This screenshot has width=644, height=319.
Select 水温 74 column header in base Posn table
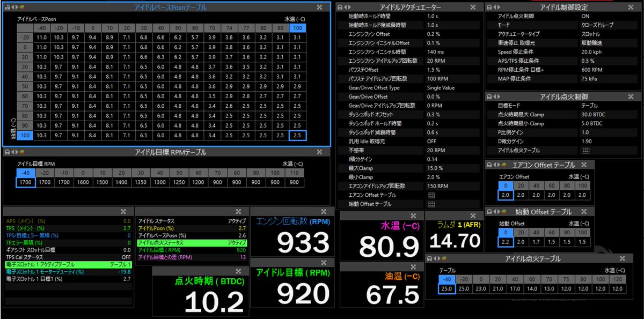click(x=229, y=28)
